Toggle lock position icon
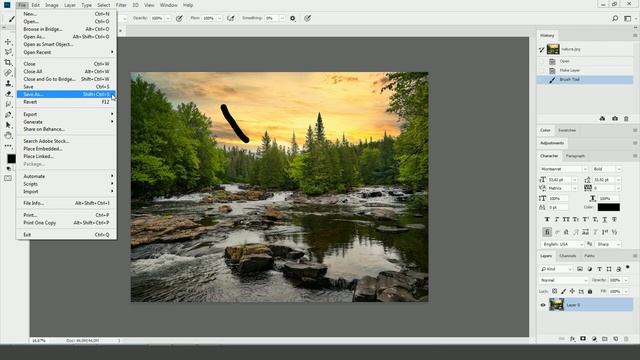Screen dimensions: 640x360 (x=572, y=291)
